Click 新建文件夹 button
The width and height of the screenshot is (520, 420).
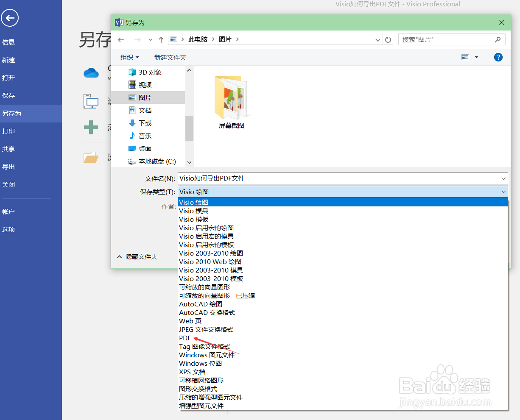click(x=170, y=57)
